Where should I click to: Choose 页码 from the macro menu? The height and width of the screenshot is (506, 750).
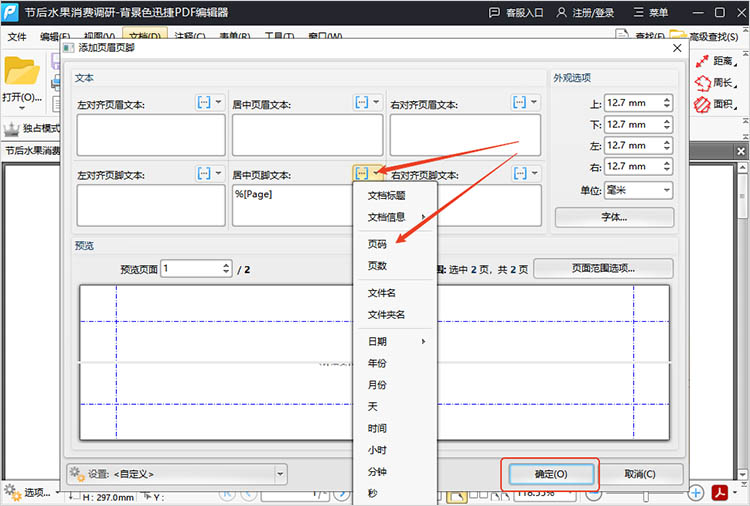(x=377, y=243)
